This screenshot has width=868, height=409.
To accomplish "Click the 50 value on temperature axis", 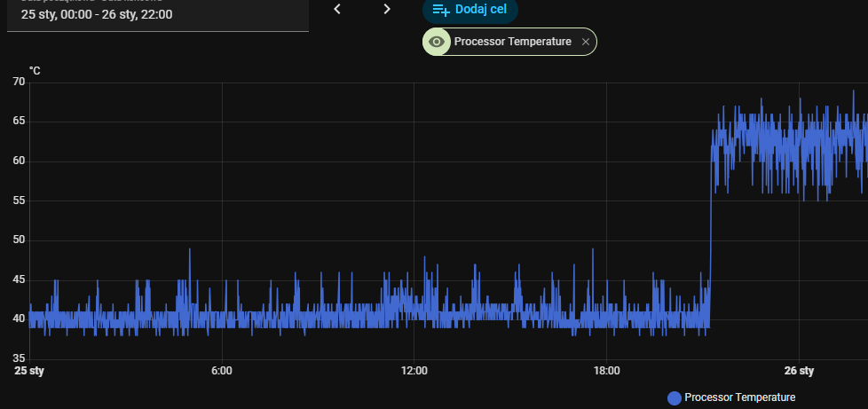I will point(19,240).
